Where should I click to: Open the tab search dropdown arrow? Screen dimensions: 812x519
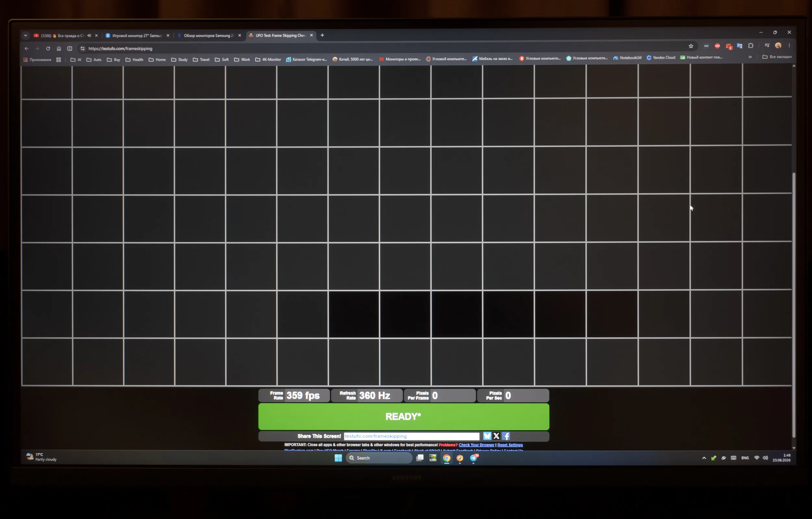coord(26,35)
